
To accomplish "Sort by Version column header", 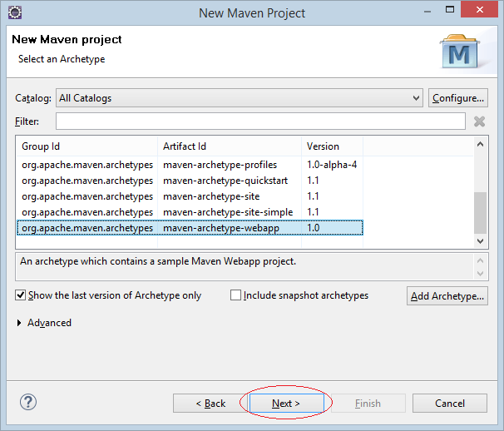I will point(333,146).
